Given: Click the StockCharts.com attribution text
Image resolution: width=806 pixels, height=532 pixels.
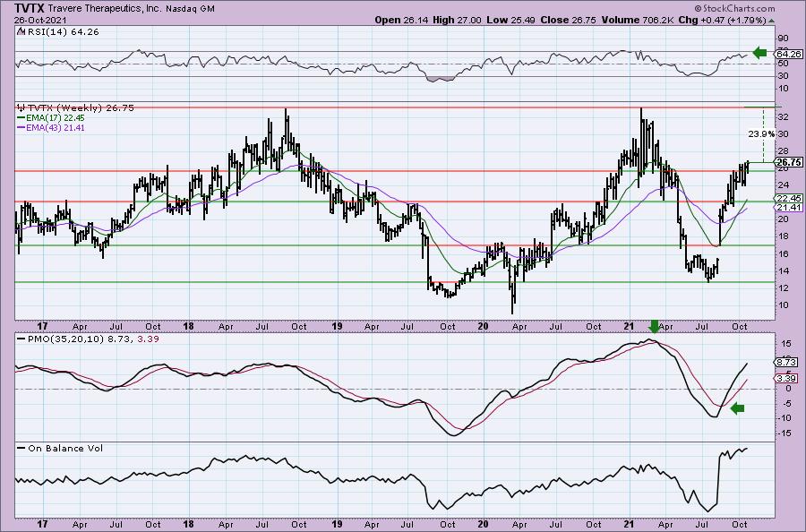Looking at the screenshot, I should 734,8.
